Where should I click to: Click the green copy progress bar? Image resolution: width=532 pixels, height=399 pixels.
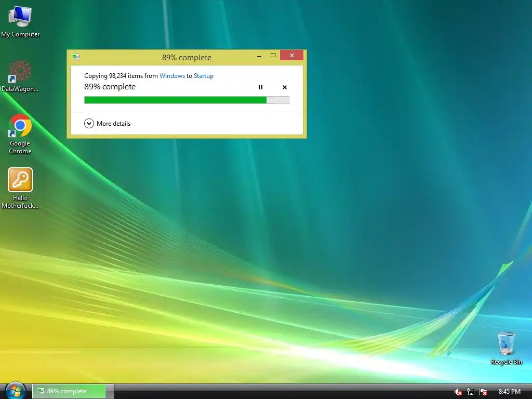click(187, 100)
